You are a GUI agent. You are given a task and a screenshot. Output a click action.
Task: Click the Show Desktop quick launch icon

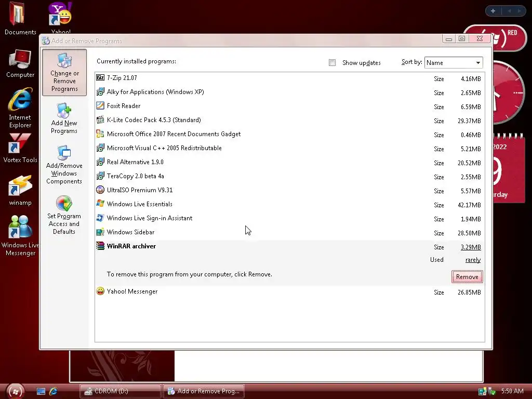coord(41,391)
